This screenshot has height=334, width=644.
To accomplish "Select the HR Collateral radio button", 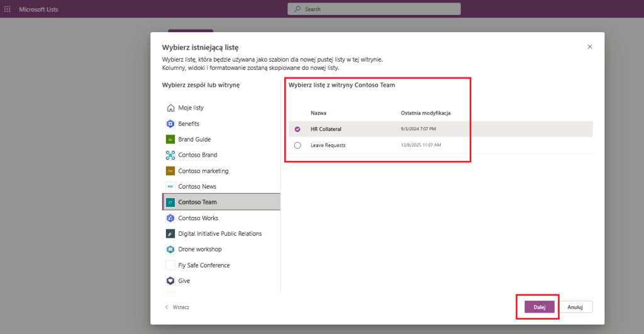I will [x=297, y=129].
